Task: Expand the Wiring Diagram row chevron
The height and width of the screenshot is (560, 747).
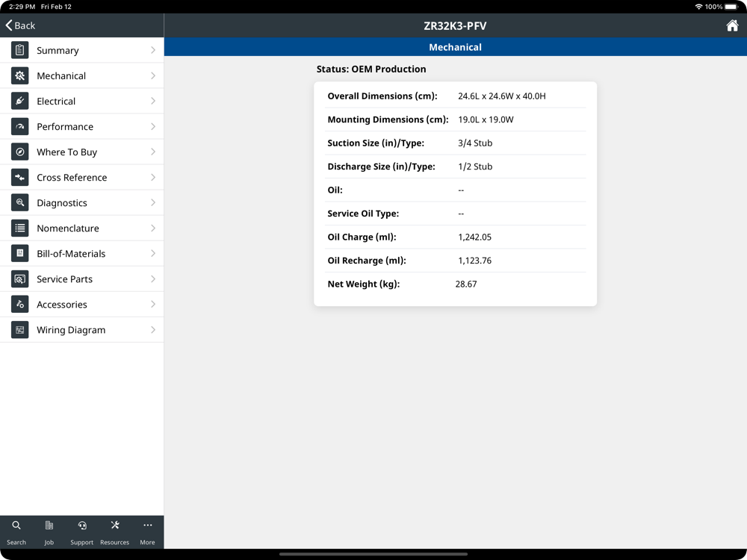Action: 153,329
